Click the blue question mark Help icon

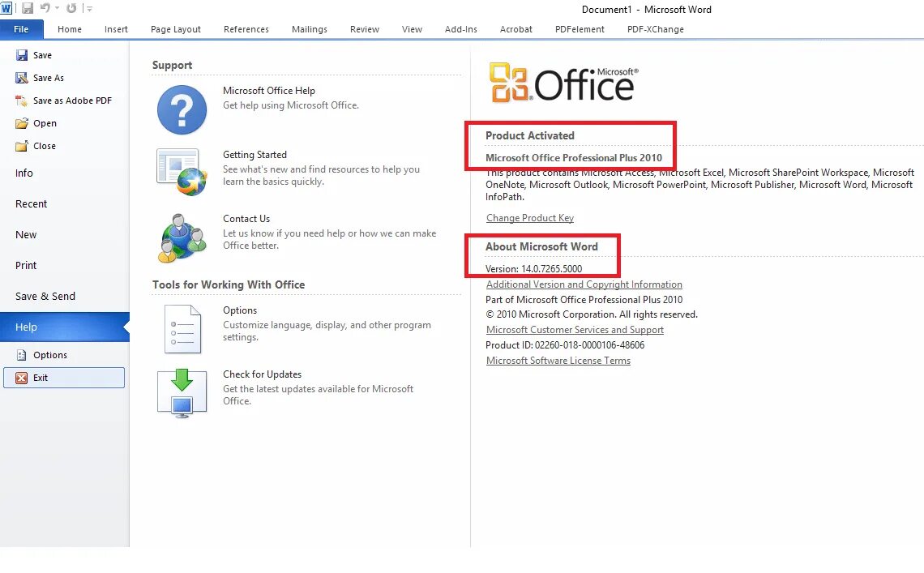click(182, 109)
